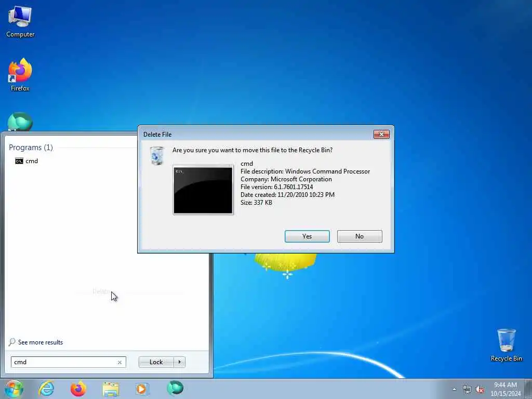
Task: Cancel deletion with the No button
Action: [x=360, y=236]
